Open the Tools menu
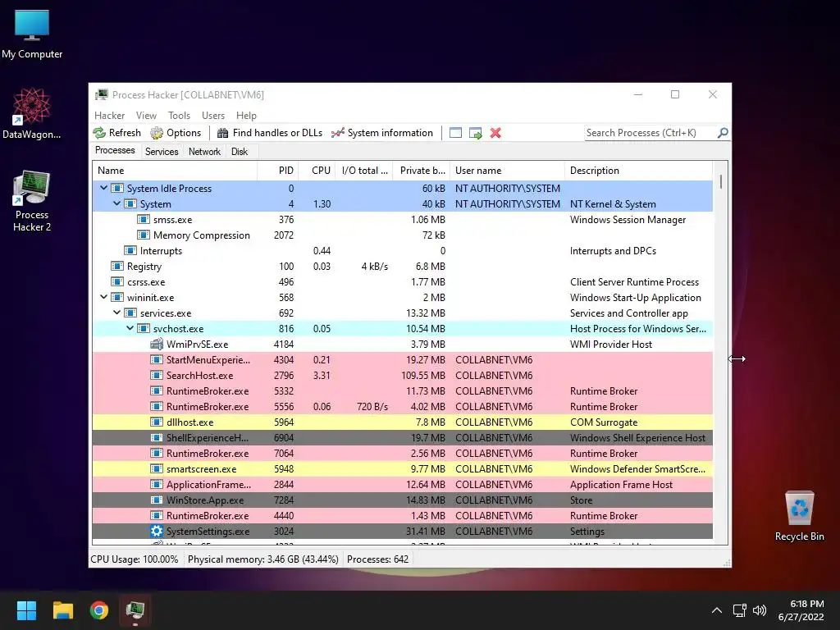Image resolution: width=840 pixels, height=630 pixels. [x=179, y=115]
